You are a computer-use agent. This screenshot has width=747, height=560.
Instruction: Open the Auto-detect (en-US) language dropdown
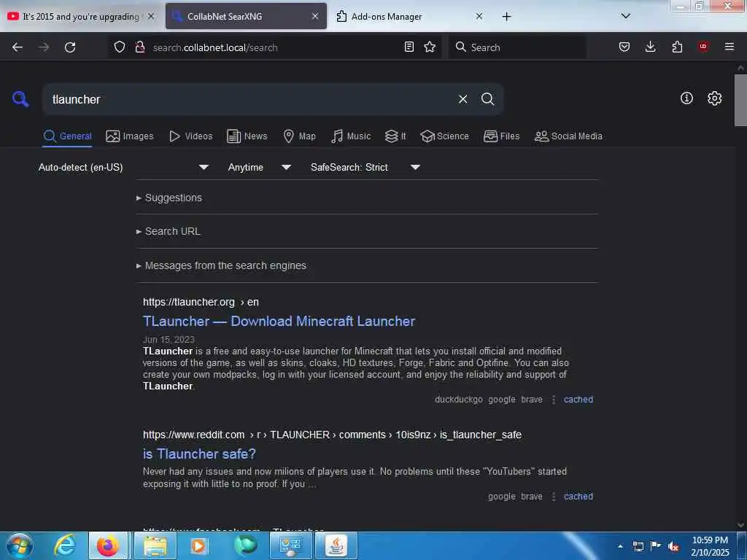(x=123, y=167)
